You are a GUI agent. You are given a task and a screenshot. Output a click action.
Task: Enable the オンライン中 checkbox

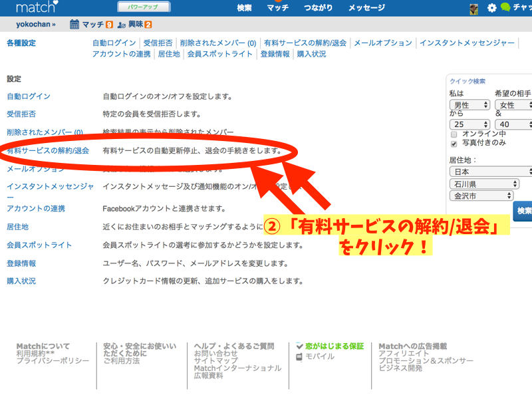click(x=454, y=135)
